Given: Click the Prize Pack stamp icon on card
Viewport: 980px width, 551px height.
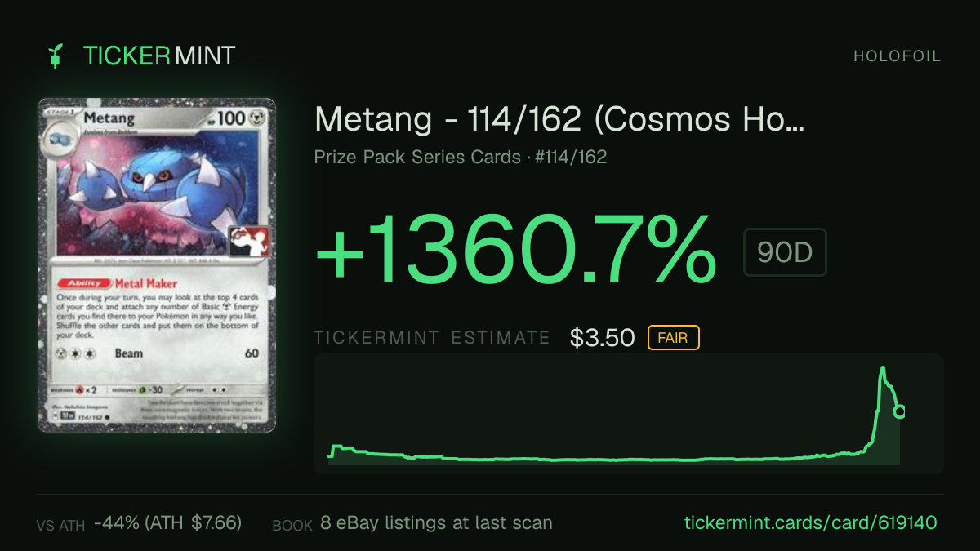Looking at the screenshot, I should (252, 238).
